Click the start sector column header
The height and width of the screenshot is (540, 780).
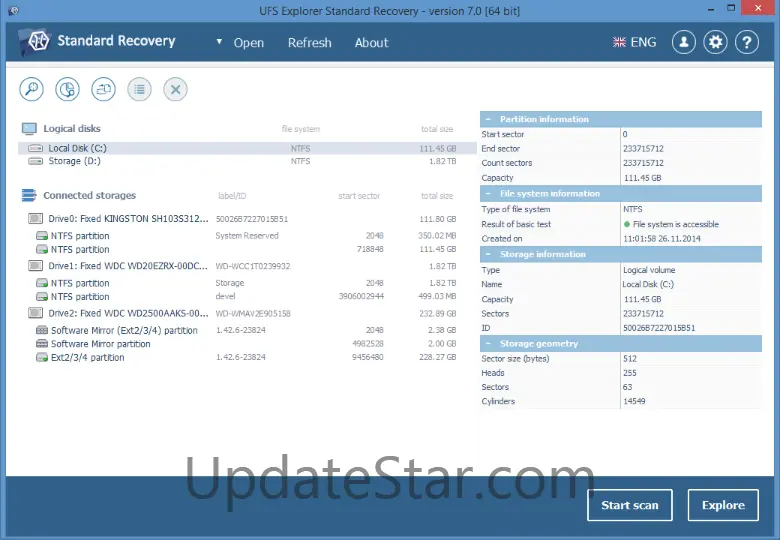click(359, 196)
